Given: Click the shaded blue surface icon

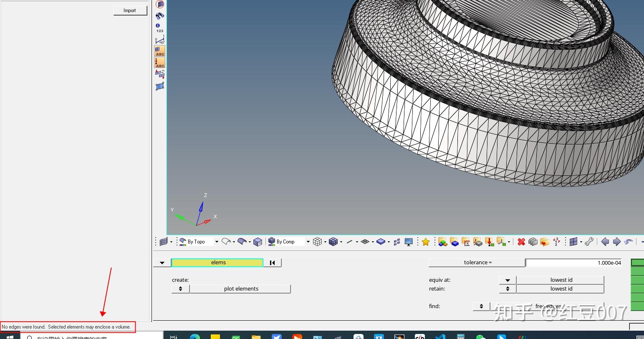Looking at the screenshot, I should (242, 241).
